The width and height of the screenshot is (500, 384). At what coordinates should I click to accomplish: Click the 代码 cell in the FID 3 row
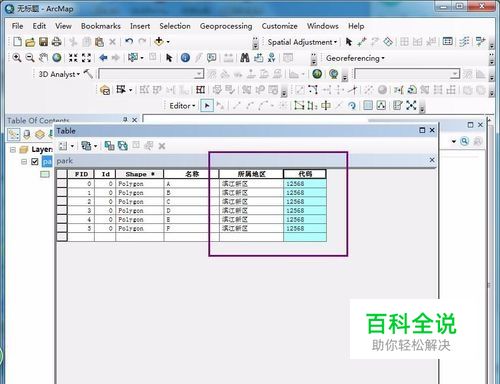pos(305,211)
